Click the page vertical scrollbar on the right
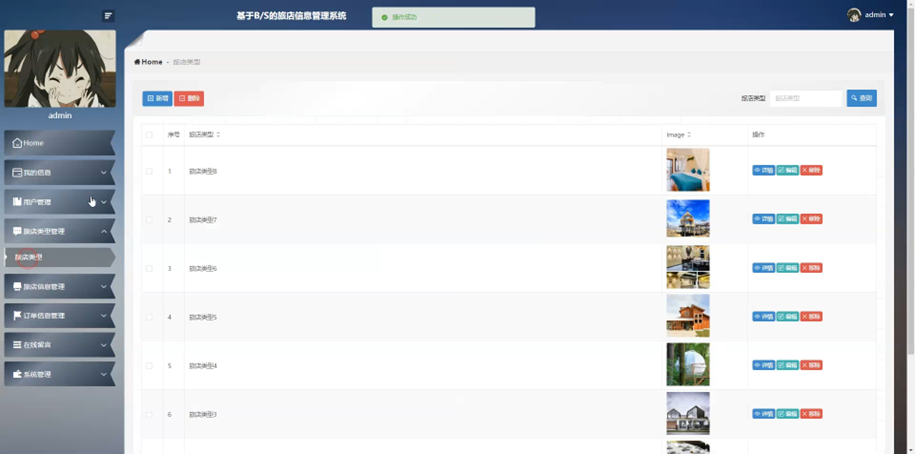The image size is (915, 454). (x=911, y=181)
